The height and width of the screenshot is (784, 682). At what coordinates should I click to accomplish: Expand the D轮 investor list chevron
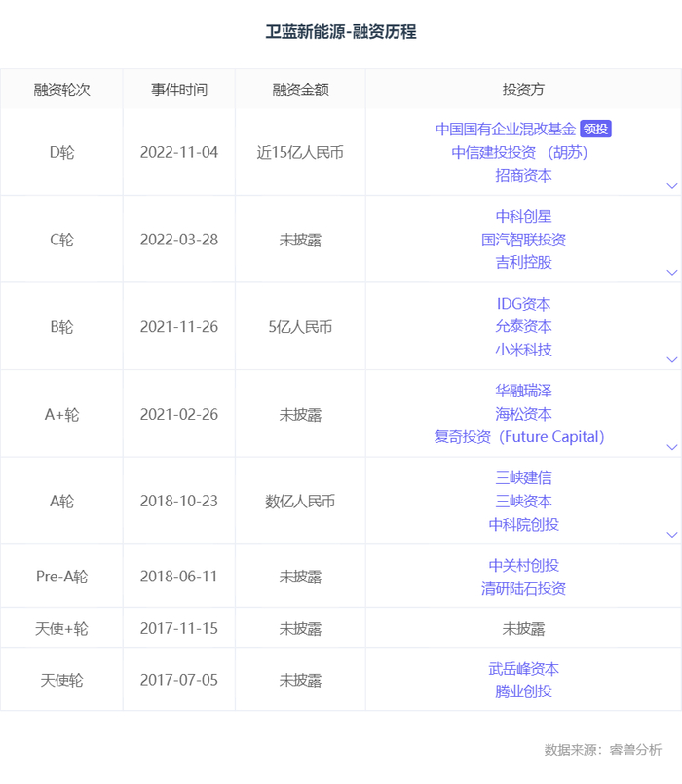coord(672,185)
